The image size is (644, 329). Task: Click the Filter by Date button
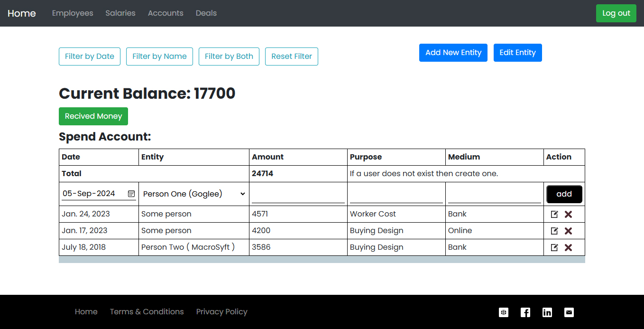[90, 56]
